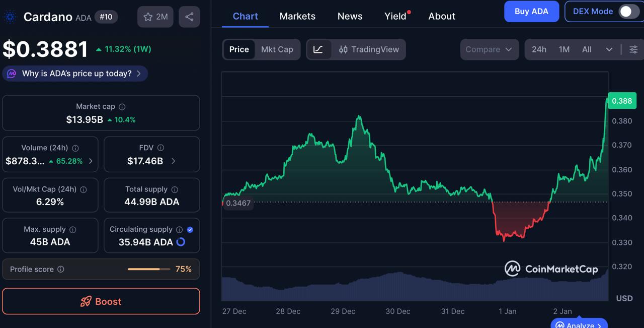Click the CoinMarketCap watermark on the chart

pos(551,269)
